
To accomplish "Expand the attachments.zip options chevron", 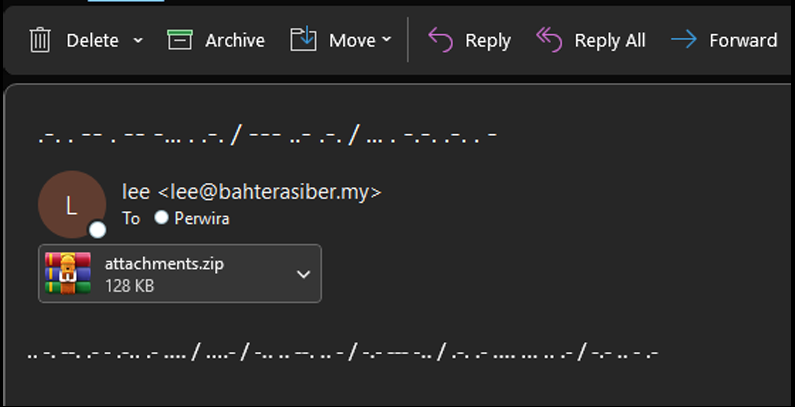I will 304,274.
